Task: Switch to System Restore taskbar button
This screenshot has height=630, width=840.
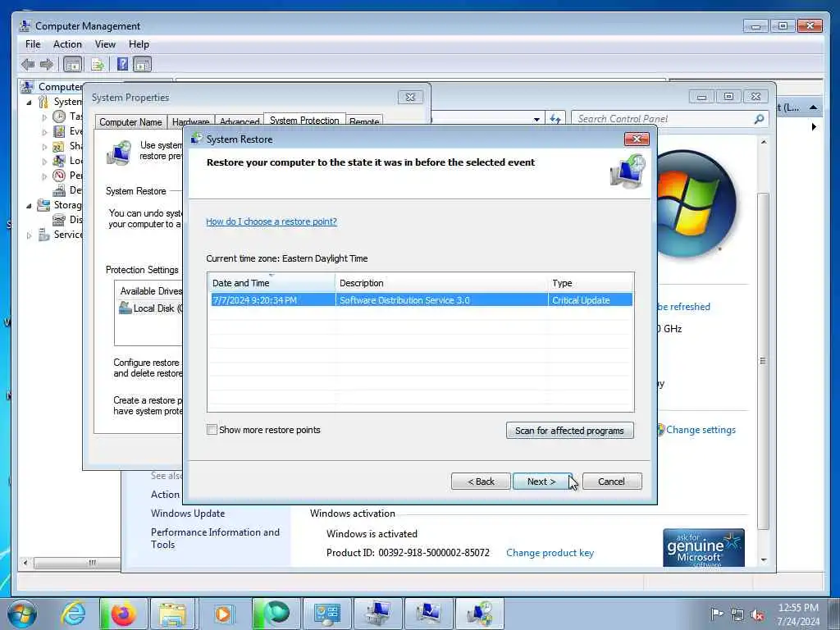Action: coord(479,614)
